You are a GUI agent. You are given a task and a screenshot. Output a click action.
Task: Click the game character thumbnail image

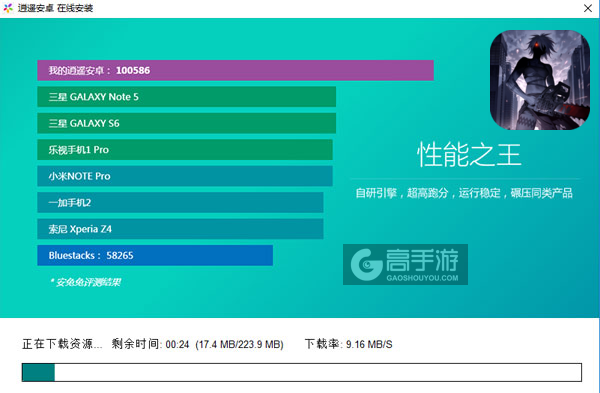point(540,80)
